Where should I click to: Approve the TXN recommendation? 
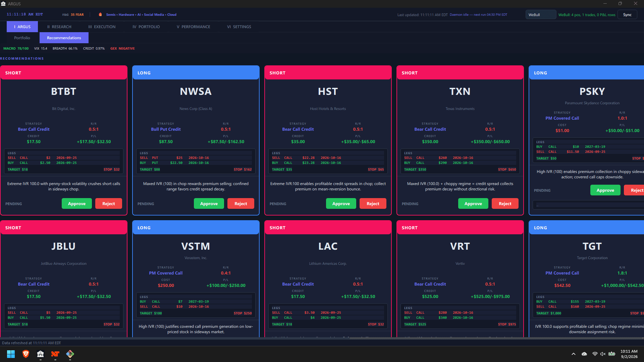point(473,203)
